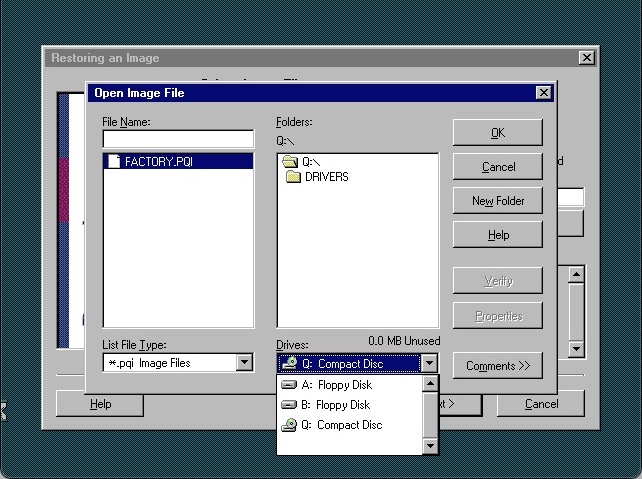This screenshot has height=479, width=642.
Task: Open Help in Open Image File dialog
Action: point(498,235)
